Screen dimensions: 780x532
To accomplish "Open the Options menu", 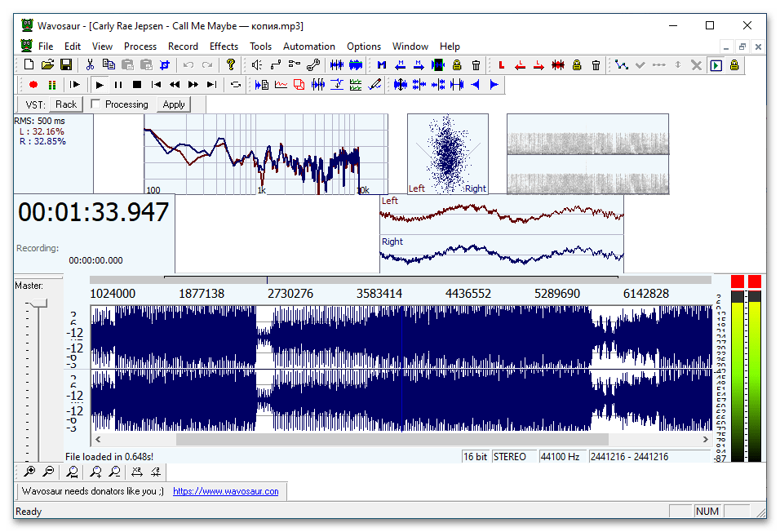I will click(x=364, y=47).
